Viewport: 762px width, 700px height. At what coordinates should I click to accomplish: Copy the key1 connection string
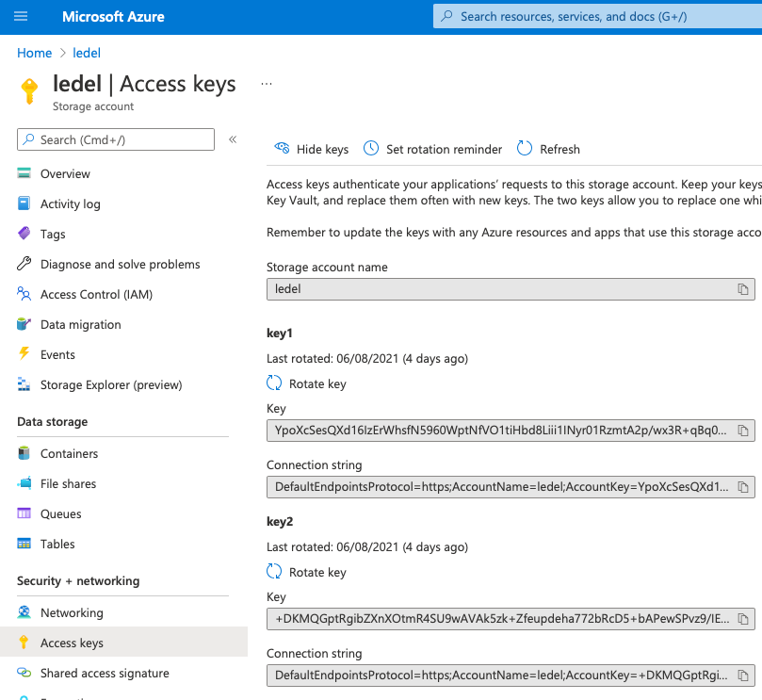pyautogui.click(x=742, y=487)
